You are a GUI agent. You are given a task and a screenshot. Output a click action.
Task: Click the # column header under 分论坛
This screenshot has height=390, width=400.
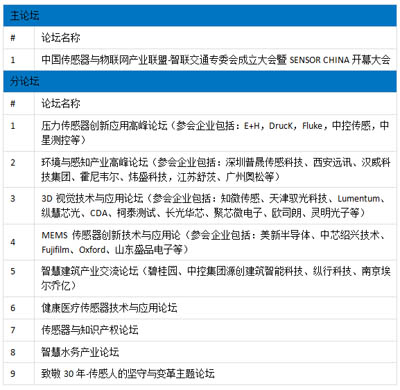(13, 104)
